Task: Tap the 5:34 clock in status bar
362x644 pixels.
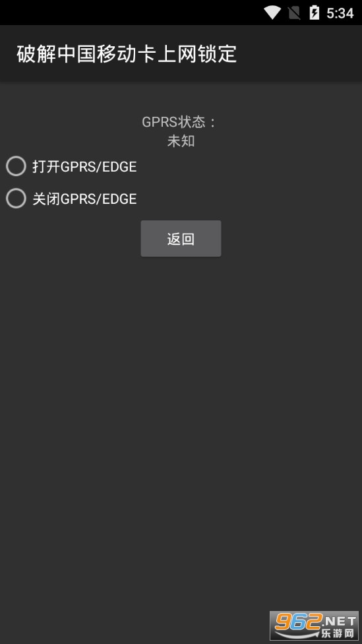Action: (340, 13)
